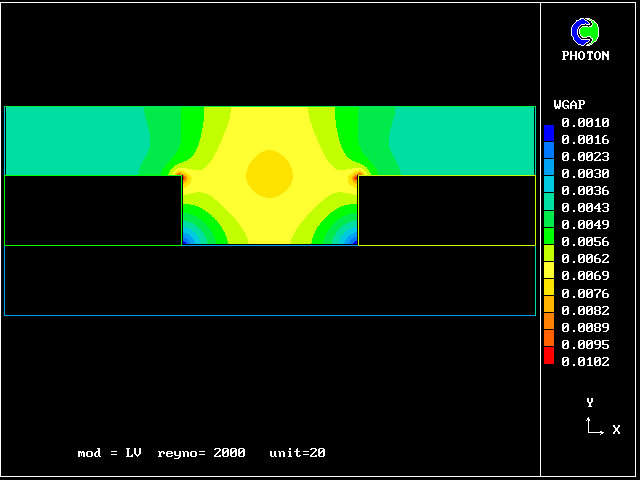
Task: Click the Y axis label
Action: pyautogui.click(x=590, y=402)
